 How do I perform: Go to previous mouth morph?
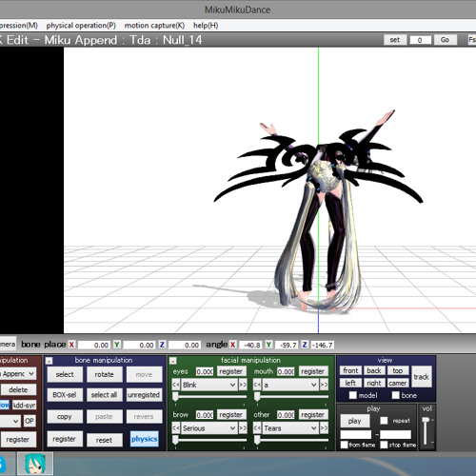tap(257, 385)
